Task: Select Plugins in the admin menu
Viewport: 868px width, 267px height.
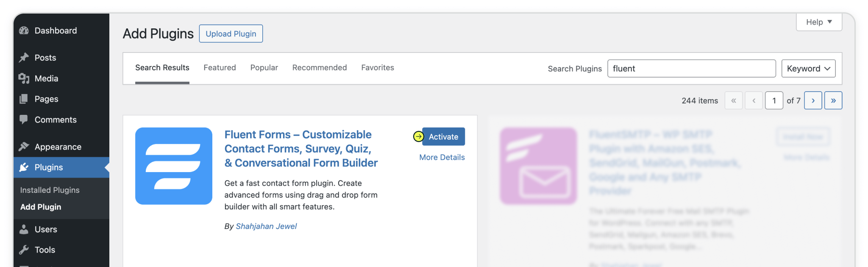Action: 61,167
